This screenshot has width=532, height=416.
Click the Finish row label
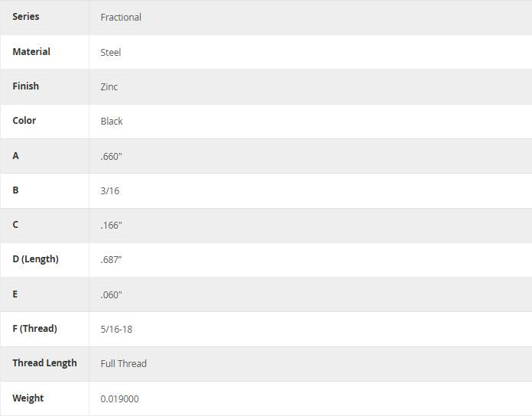pos(25,86)
